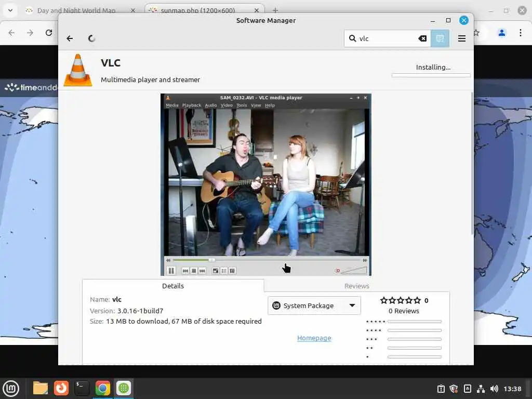This screenshot has width=532, height=399.
Task: Open the Chrome profile avatar
Action: [502, 33]
